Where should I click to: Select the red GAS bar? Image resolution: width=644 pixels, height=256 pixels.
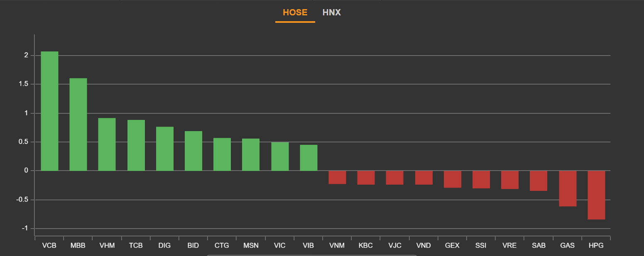pyautogui.click(x=567, y=188)
